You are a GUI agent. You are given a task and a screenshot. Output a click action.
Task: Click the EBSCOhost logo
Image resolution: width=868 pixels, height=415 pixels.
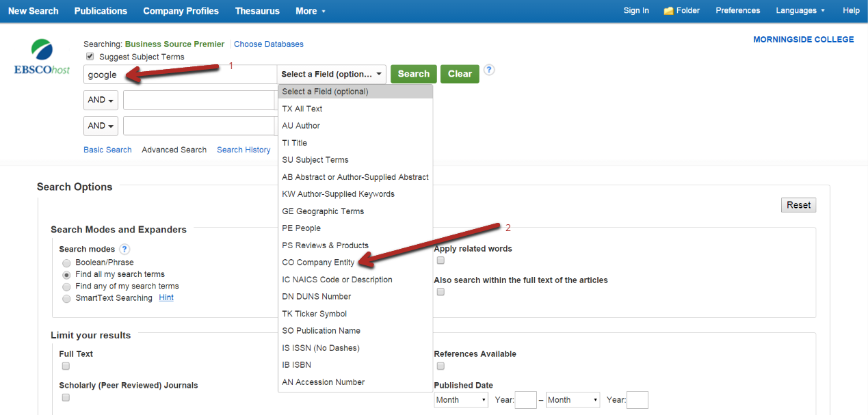tap(42, 57)
